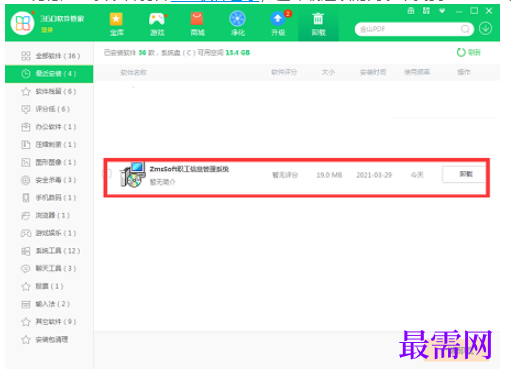Open 其它软件 (9) category
The image size is (511, 376).
point(49,321)
